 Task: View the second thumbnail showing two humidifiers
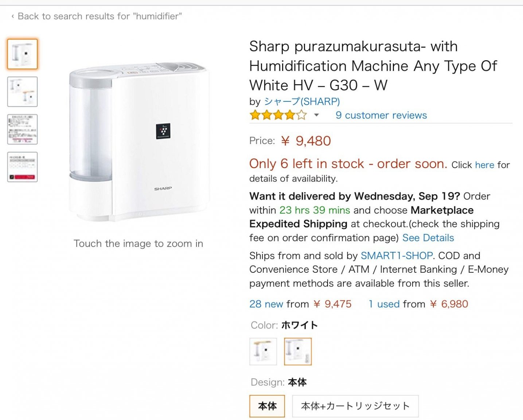pos(22,92)
